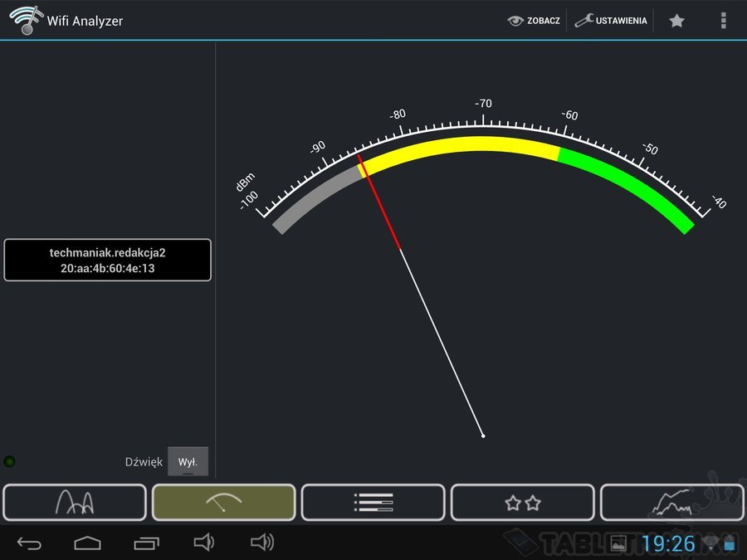Tap the volume up icon
The width and height of the screenshot is (747, 560).
click(262, 543)
